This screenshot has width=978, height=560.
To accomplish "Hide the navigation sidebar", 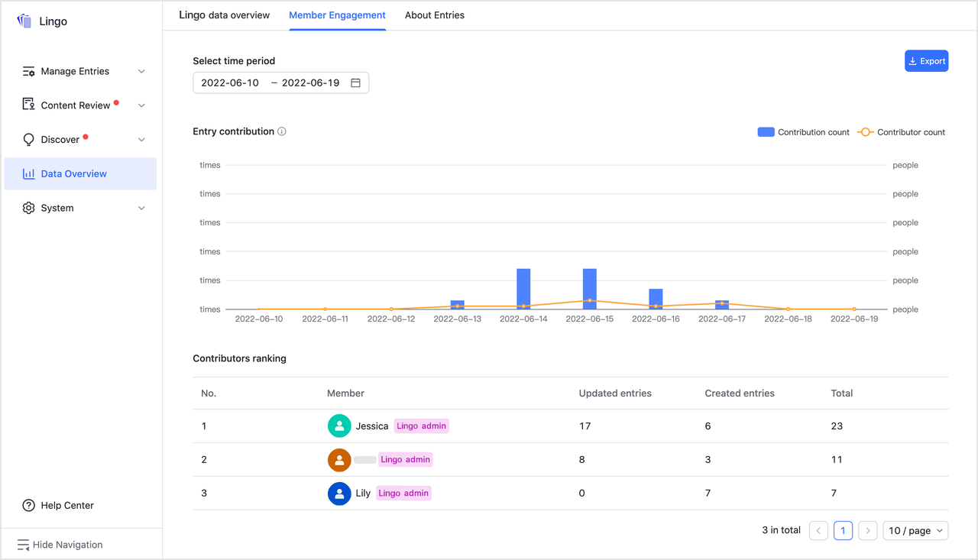I will (60, 544).
